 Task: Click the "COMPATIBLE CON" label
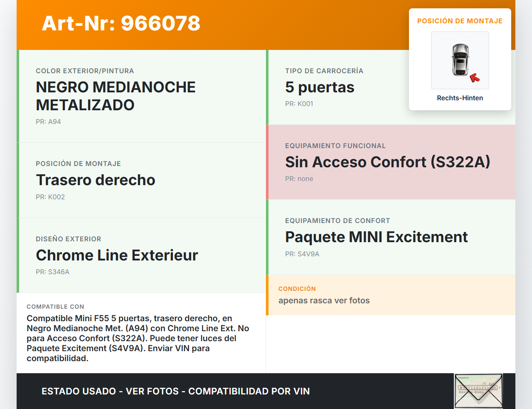(55, 307)
